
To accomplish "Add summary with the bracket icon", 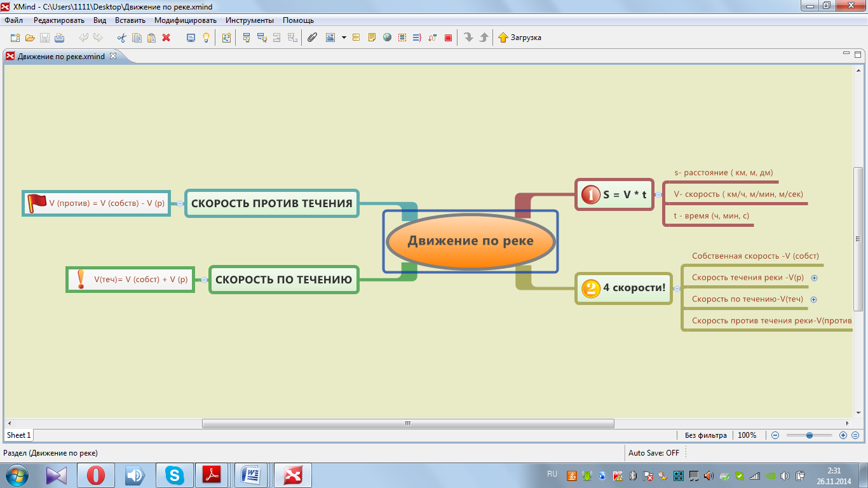I will click(417, 37).
